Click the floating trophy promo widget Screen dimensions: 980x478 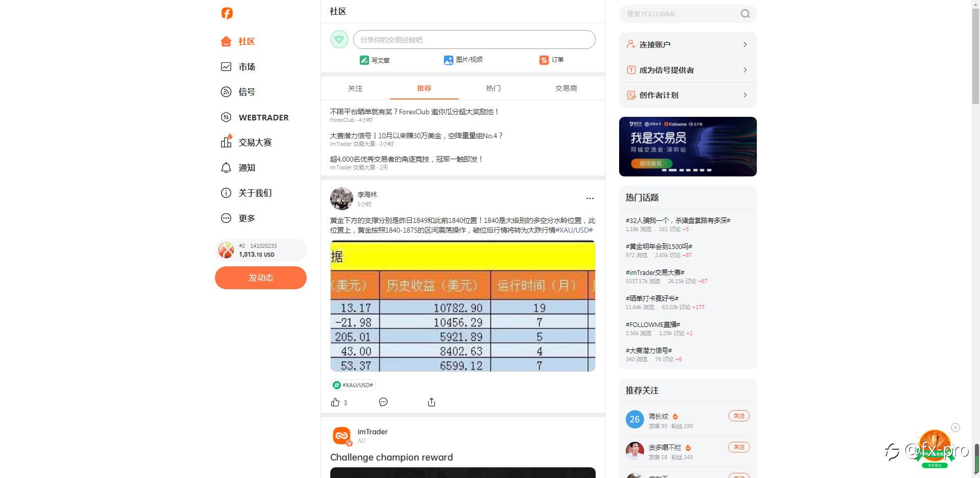(x=935, y=448)
